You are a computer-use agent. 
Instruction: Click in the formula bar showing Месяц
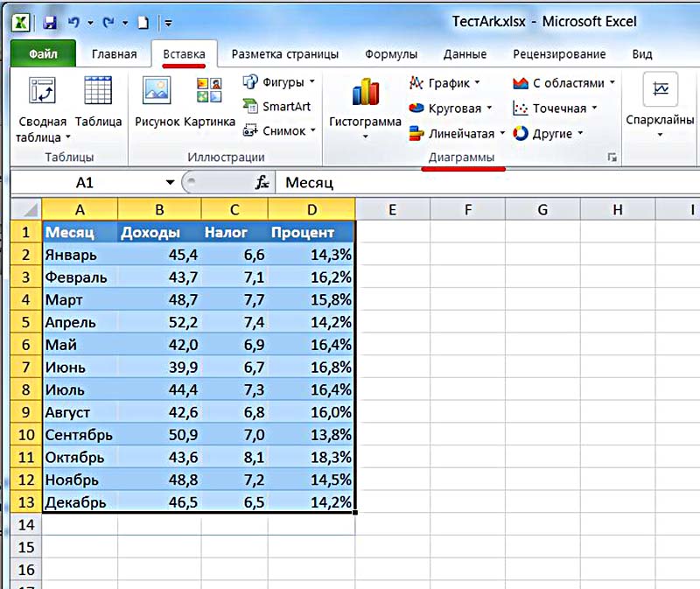487,182
